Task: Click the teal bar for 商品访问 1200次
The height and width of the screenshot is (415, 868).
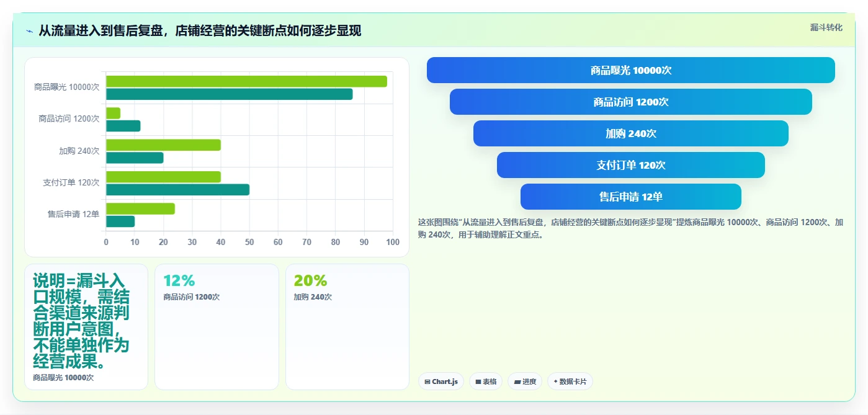Action: [x=123, y=126]
